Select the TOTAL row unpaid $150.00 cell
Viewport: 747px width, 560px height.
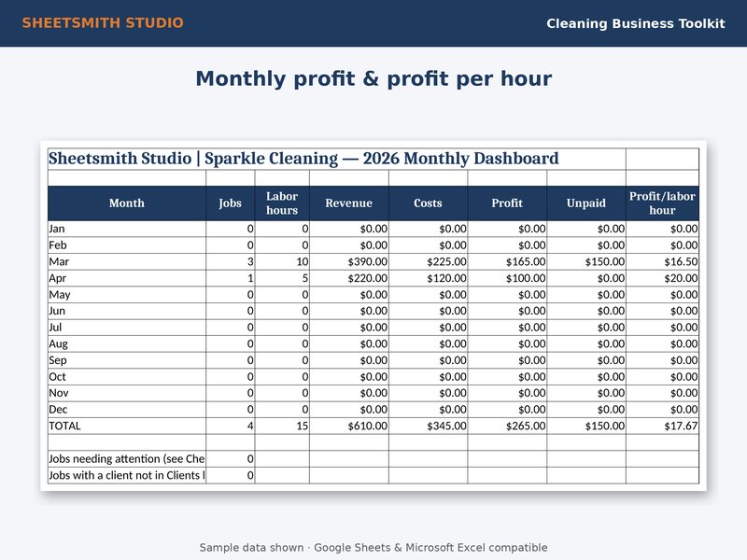click(x=586, y=426)
